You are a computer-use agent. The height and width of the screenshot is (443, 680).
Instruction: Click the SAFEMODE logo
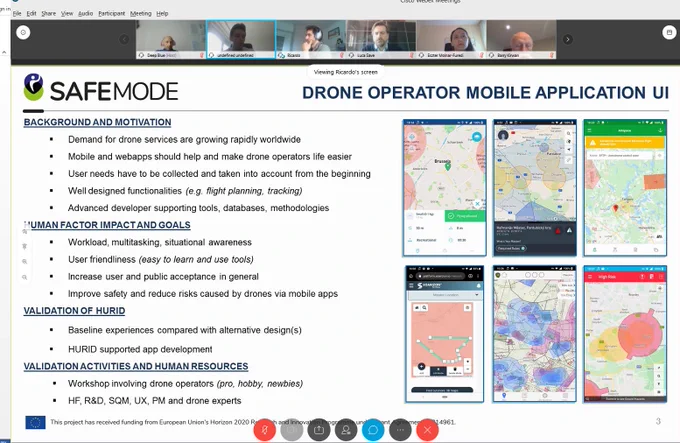(x=101, y=89)
